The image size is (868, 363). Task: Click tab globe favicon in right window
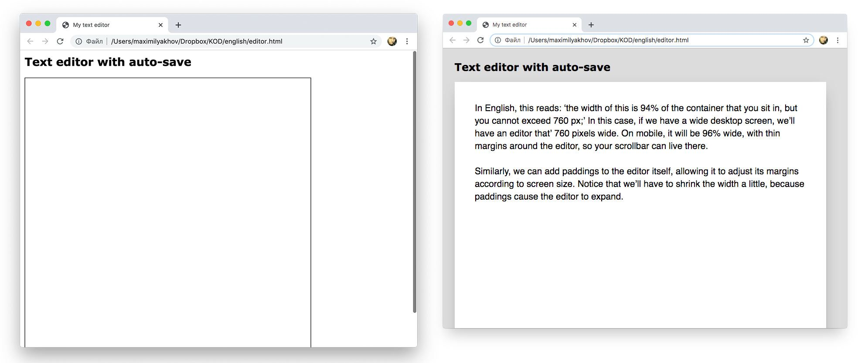(x=486, y=25)
